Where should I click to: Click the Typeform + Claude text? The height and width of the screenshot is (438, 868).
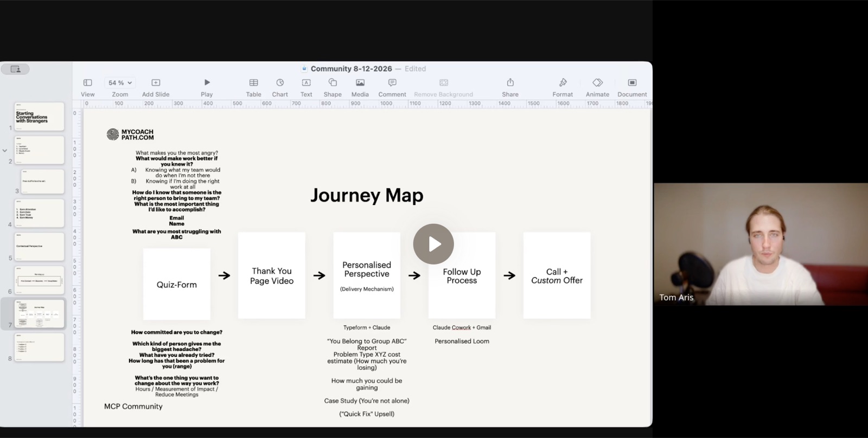[367, 327]
